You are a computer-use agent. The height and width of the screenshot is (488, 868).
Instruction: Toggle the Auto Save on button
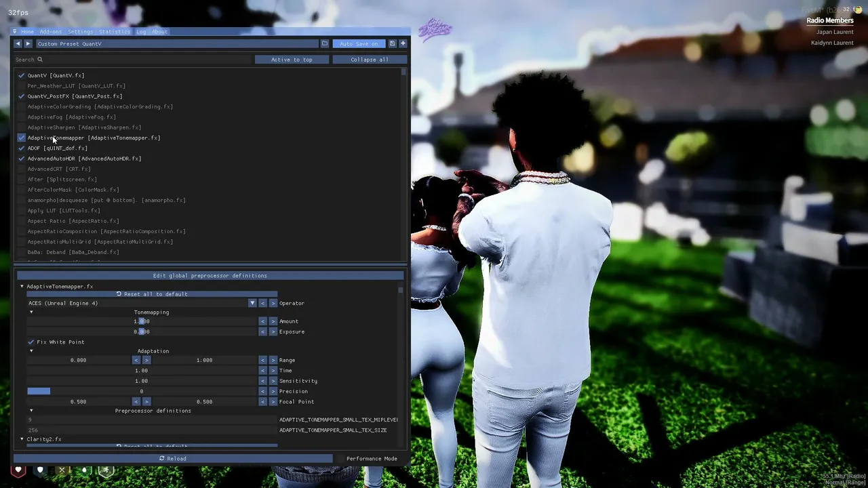coord(359,43)
